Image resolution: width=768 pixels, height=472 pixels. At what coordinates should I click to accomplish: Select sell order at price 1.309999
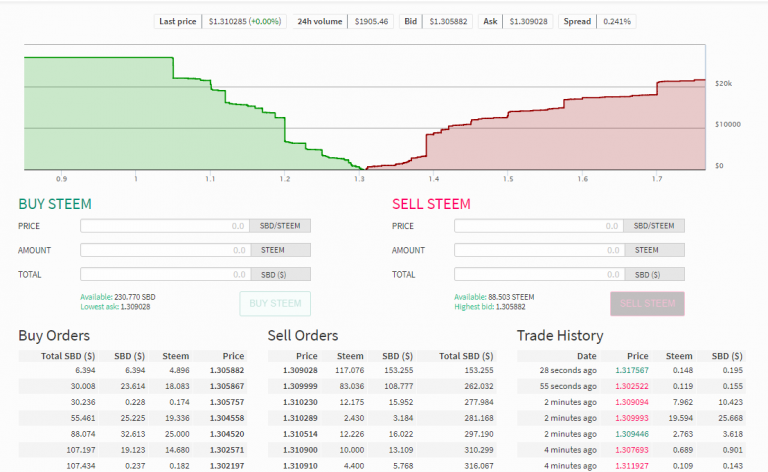click(x=382, y=386)
